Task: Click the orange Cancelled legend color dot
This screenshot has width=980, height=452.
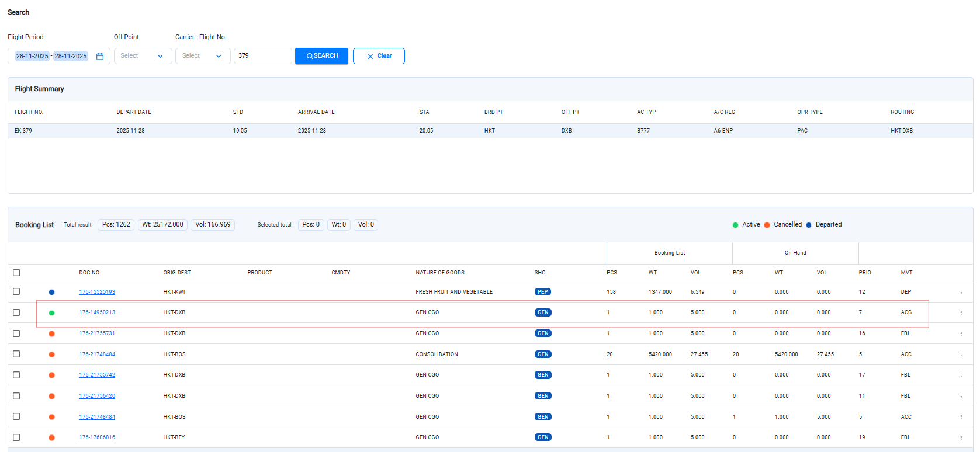Action: [767, 225]
